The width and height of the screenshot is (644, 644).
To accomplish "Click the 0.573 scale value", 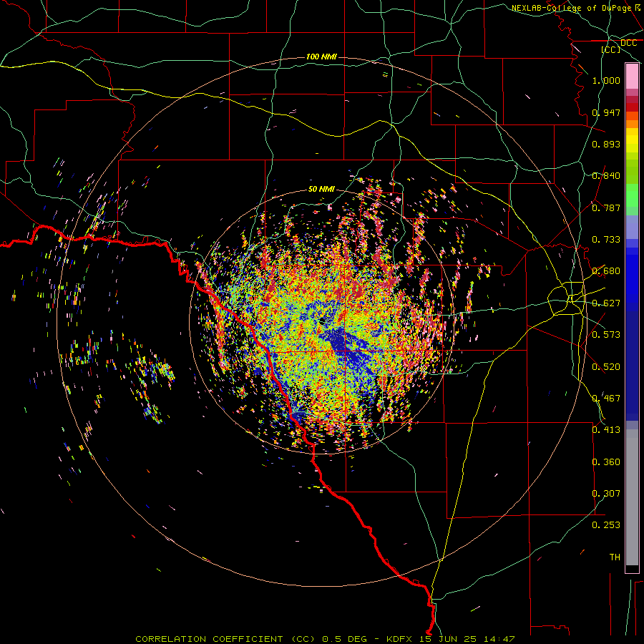I will click(606, 335).
